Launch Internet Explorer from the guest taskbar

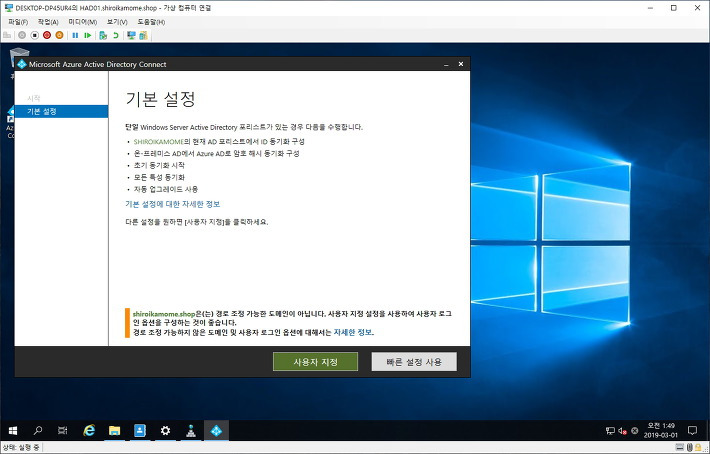tap(89, 430)
